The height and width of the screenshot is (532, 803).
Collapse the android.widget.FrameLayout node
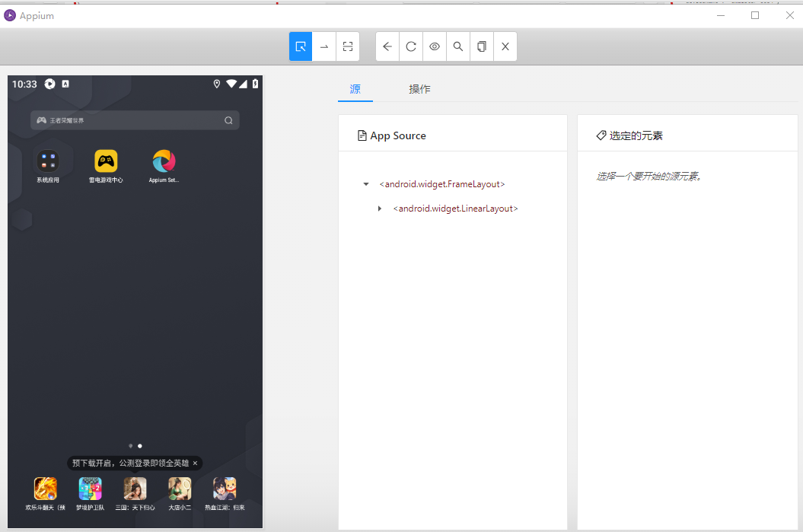pyautogui.click(x=366, y=184)
